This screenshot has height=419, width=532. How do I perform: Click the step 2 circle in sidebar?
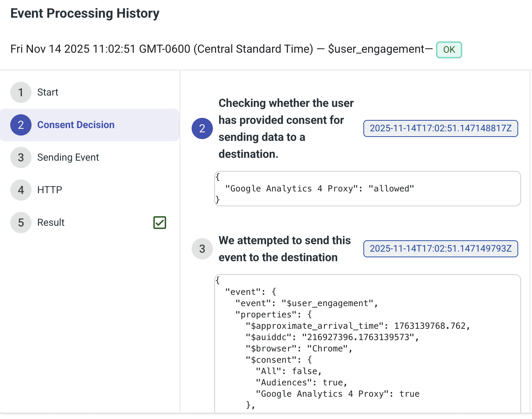pyautogui.click(x=21, y=125)
